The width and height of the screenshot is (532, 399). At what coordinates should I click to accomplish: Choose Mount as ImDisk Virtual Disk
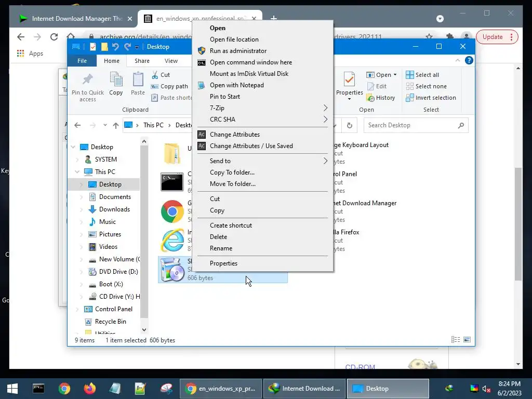coord(263,74)
